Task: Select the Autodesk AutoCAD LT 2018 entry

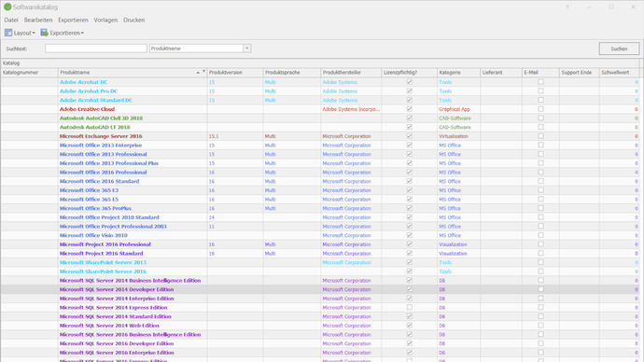Action: tap(95, 127)
